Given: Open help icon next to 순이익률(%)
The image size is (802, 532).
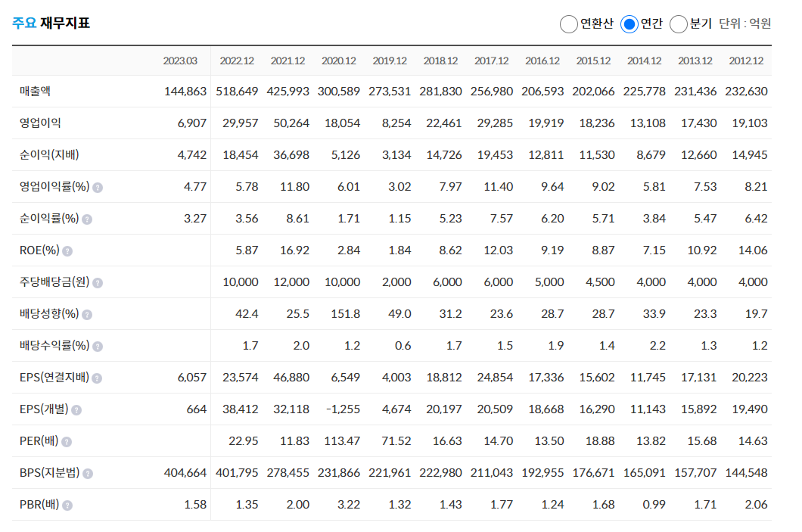Looking at the screenshot, I should [x=87, y=219].
